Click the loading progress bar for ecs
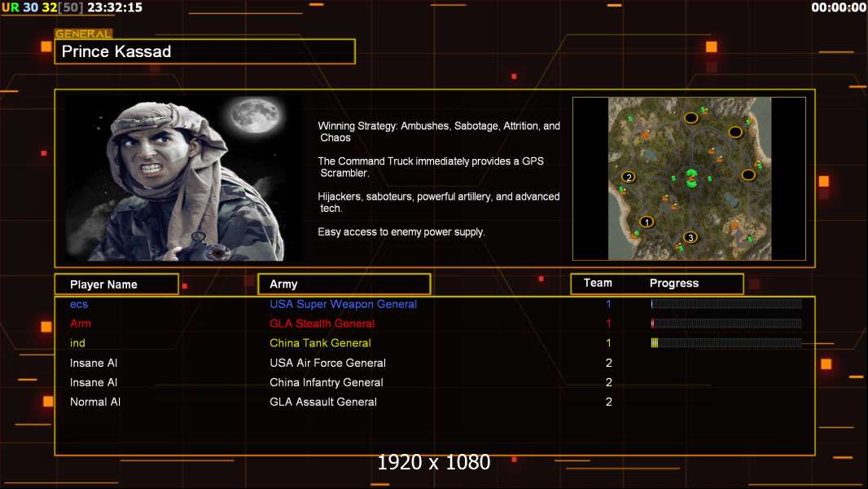 pos(726,303)
